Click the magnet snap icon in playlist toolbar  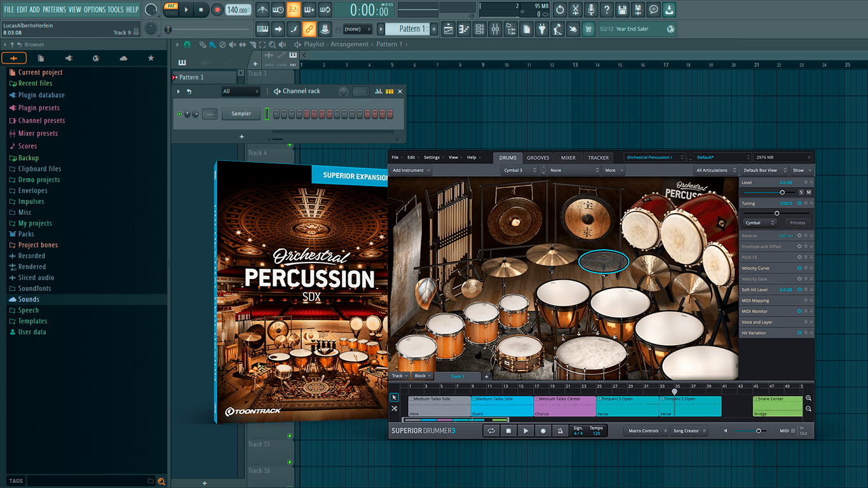click(187, 44)
